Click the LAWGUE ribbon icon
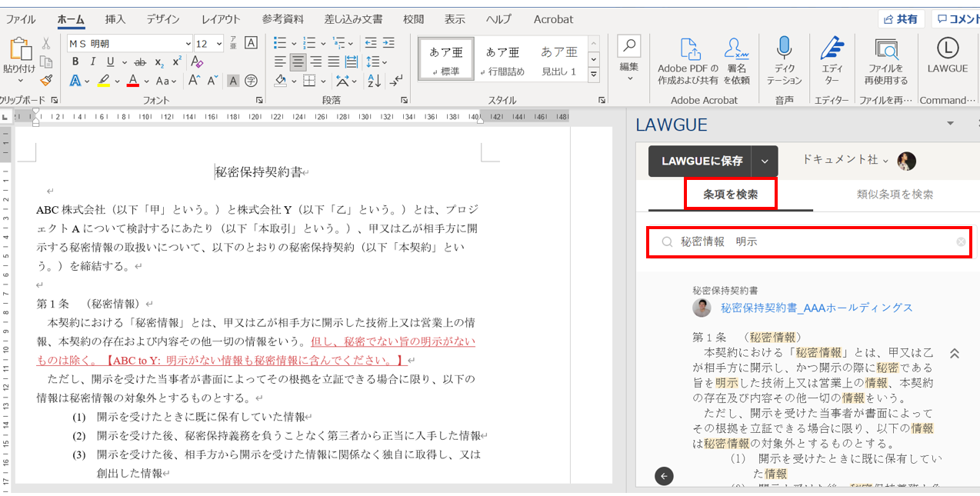Viewport: 980px width, 496px height. 947,49
